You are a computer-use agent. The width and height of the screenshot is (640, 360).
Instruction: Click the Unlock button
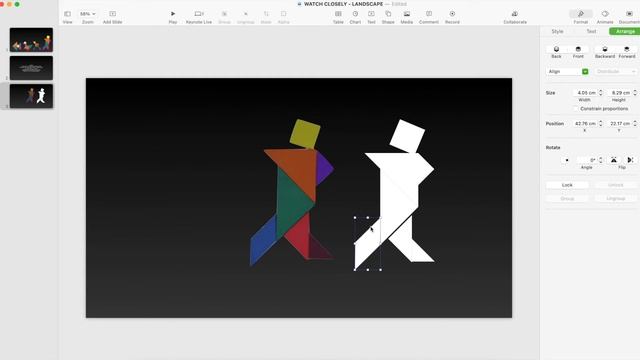pyautogui.click(x=616, y=185)
